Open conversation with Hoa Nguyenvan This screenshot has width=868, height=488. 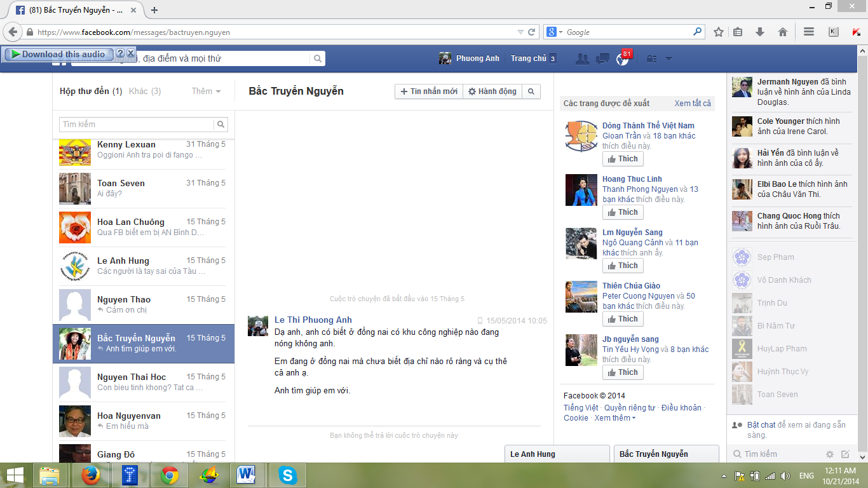coord(142,421)
